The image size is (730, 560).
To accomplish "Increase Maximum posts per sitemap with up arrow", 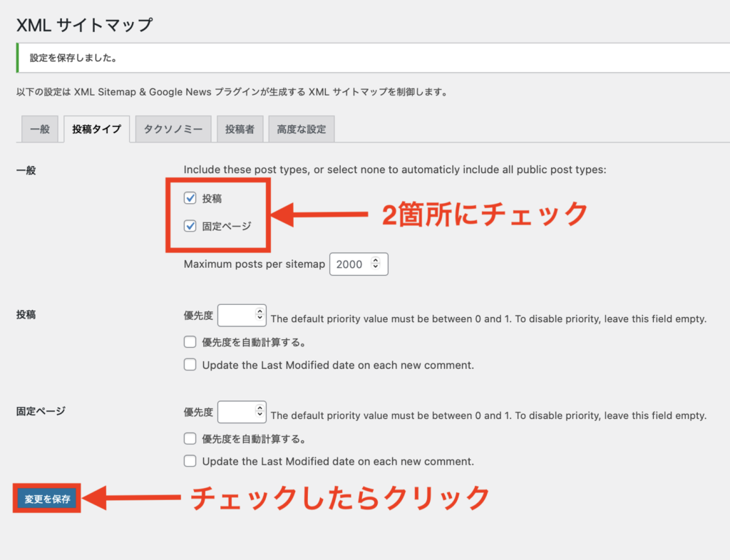I will tap(376, 260).
